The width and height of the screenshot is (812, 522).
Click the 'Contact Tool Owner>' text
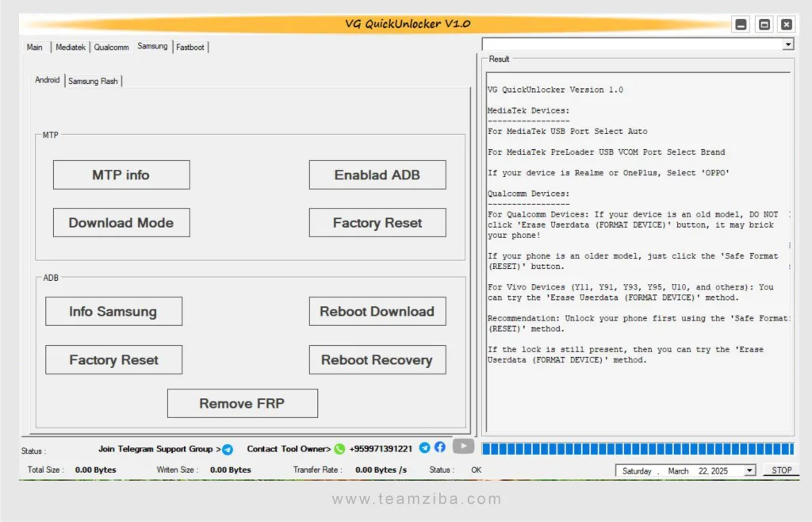pos(289,449)
